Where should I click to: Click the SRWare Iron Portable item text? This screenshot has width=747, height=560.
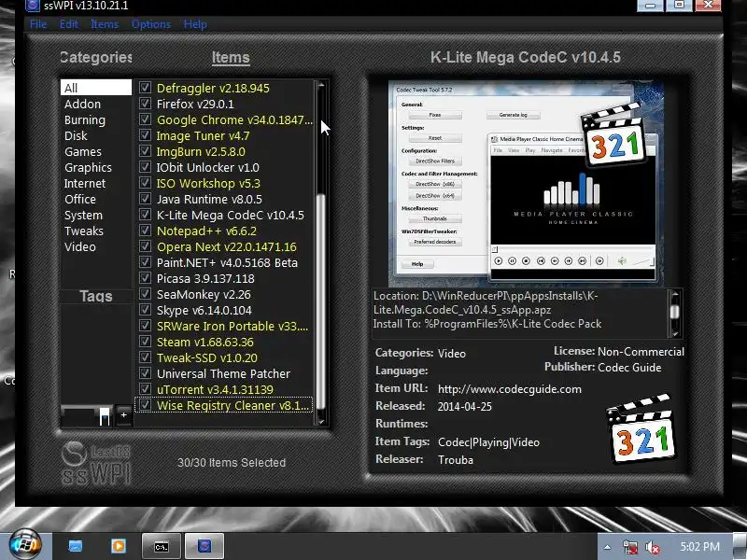point(232,326)
